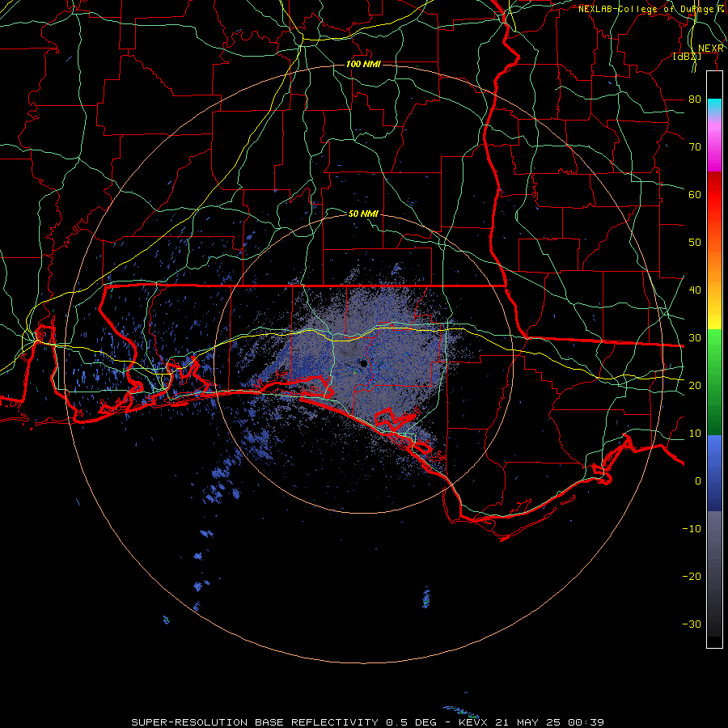
Task: Click the "10" value on the dBZ scale
Action: [x=695, y=434]
